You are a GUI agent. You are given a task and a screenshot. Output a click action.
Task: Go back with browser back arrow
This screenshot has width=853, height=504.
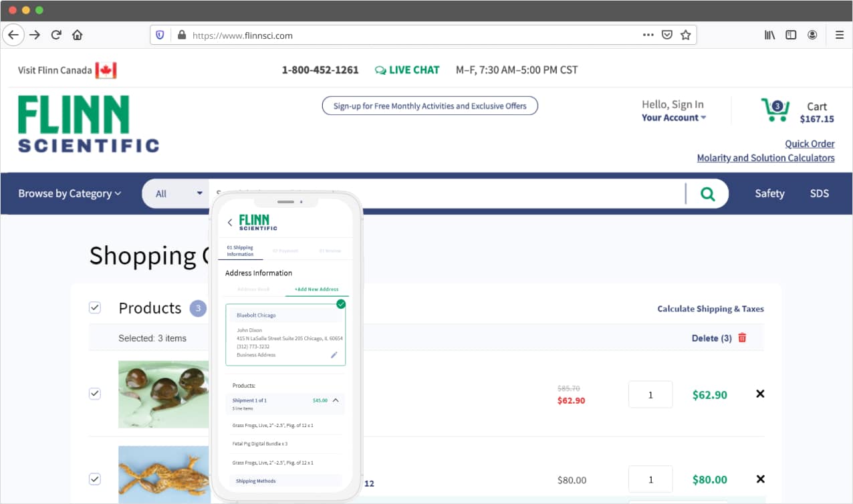[x=13, y=35]
